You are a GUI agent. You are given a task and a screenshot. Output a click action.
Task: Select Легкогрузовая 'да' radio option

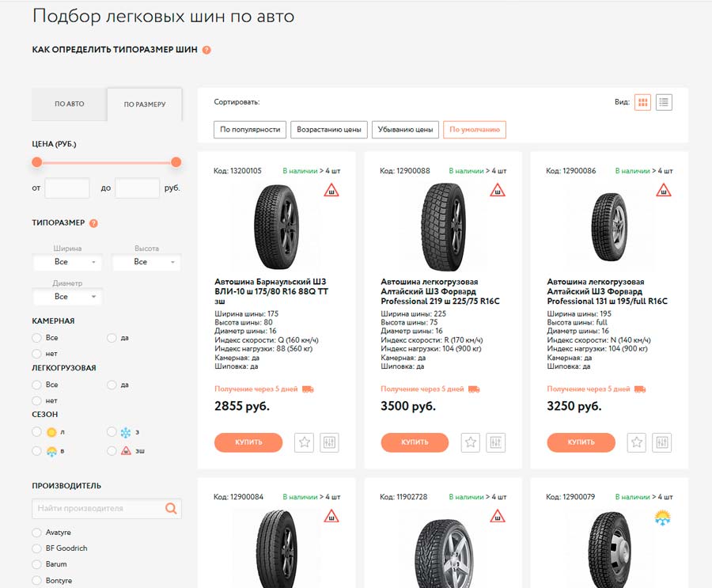point(112,385)
